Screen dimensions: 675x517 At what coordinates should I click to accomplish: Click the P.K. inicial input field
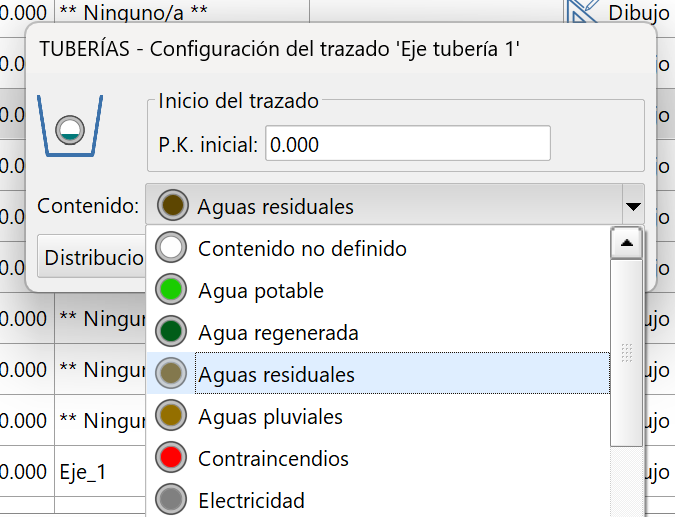click(408, 143)
